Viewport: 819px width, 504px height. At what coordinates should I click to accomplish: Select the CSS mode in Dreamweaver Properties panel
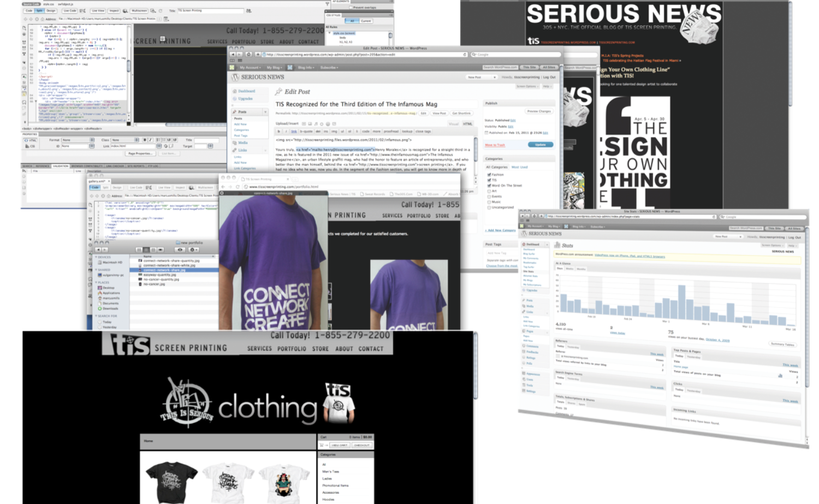point(31,146)
